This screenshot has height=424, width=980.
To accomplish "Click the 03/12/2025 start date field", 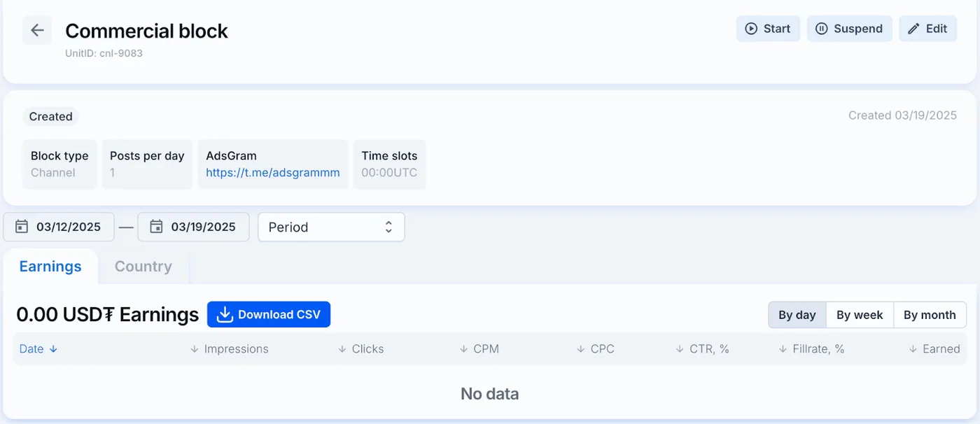I will (59, 227).
